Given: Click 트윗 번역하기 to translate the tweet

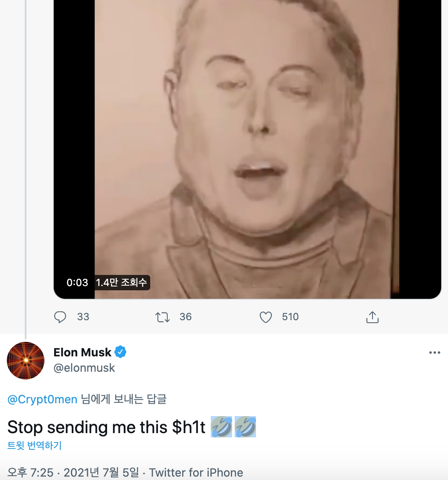Looking at the screenshot, I should click(x=35, y=446).
